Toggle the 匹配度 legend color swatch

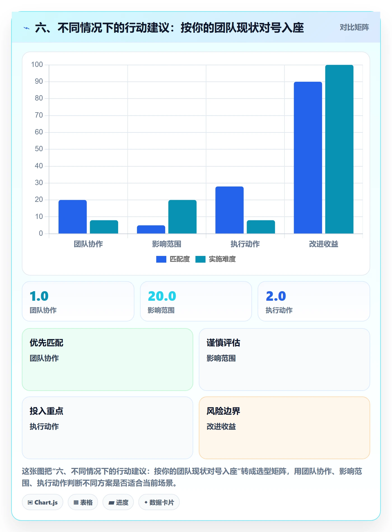point(161,259)
